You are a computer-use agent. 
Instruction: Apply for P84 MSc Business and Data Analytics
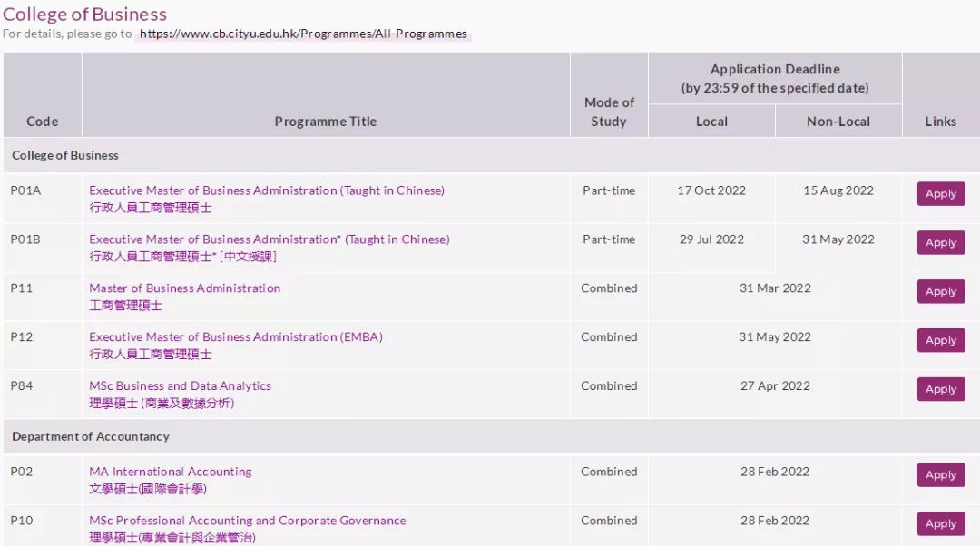click(x=941, y=388)
